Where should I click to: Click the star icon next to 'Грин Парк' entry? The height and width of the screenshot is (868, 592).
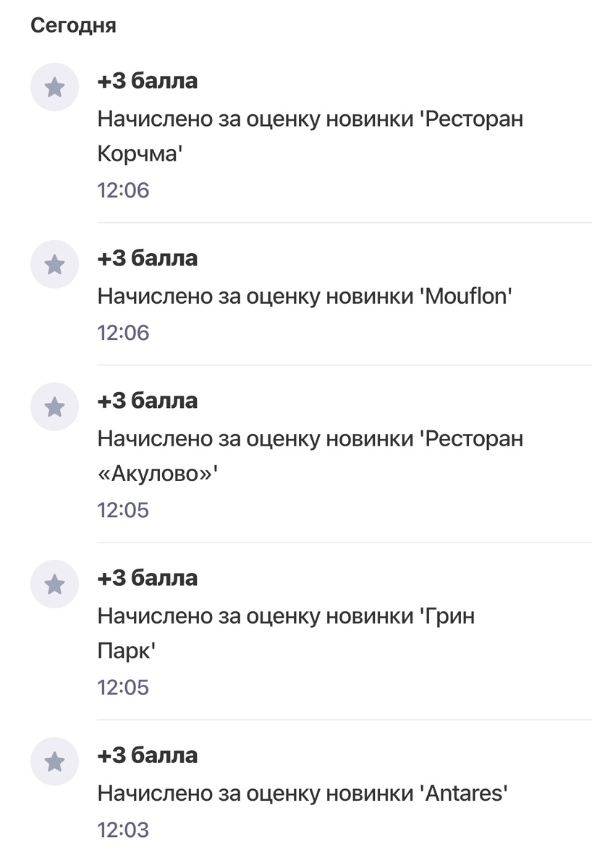pyautogui.click(x=54, y=583)
